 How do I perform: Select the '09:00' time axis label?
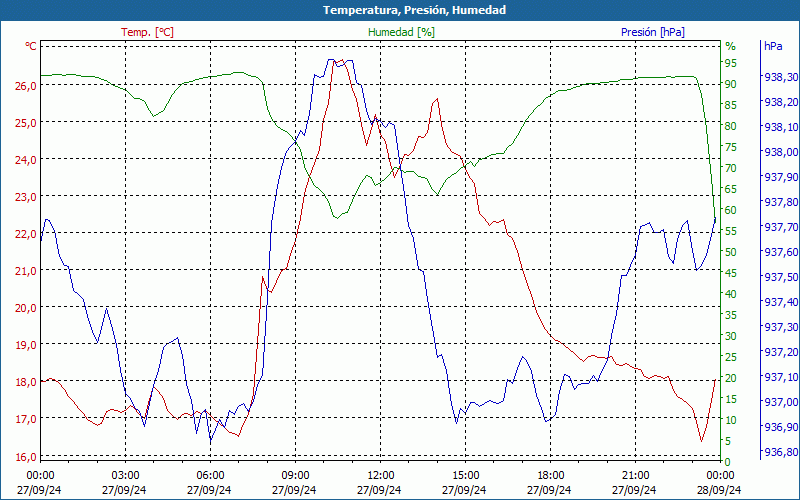(x=295, y=476)
